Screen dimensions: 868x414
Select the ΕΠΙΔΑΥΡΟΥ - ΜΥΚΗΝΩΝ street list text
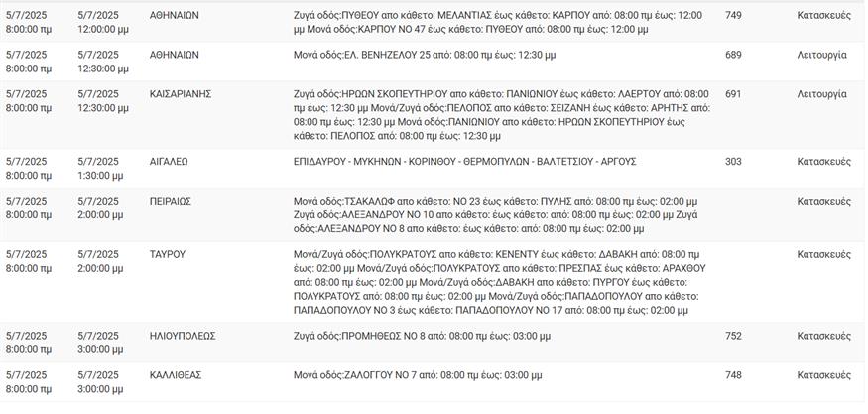[464, 161]
